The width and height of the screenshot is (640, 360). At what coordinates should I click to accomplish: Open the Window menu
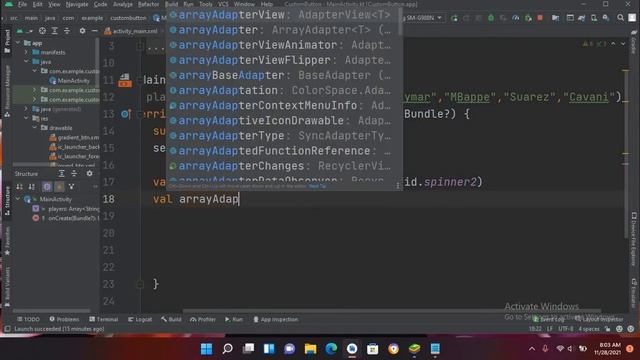click(244, 4)
